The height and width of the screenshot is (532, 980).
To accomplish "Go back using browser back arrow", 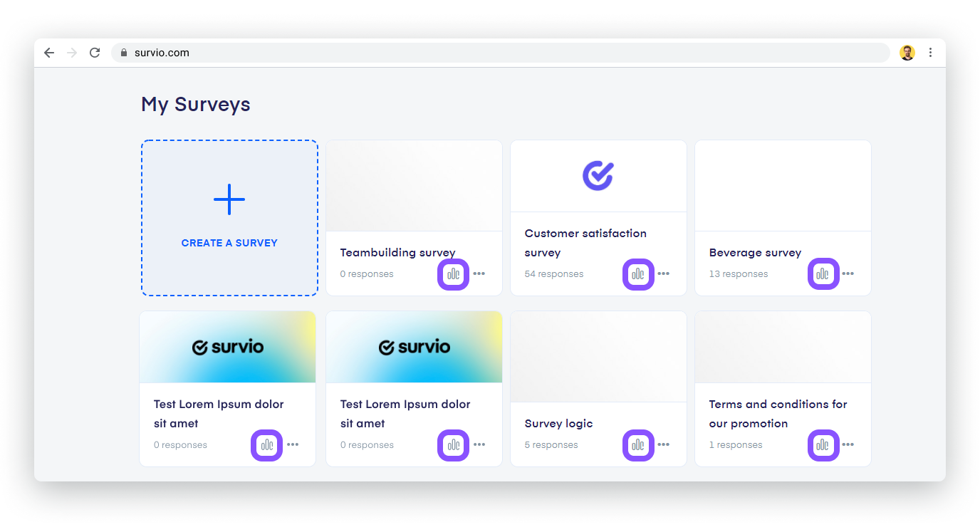I will (49, 53).
